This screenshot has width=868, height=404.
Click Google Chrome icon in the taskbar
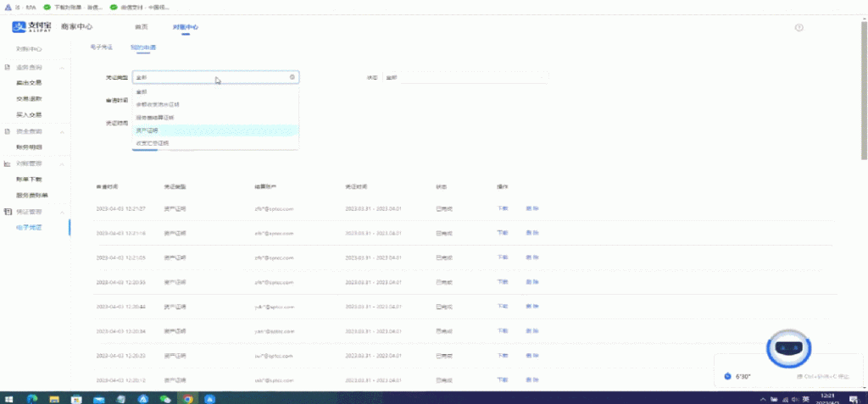pyautogui.click(x=188, y=398)
